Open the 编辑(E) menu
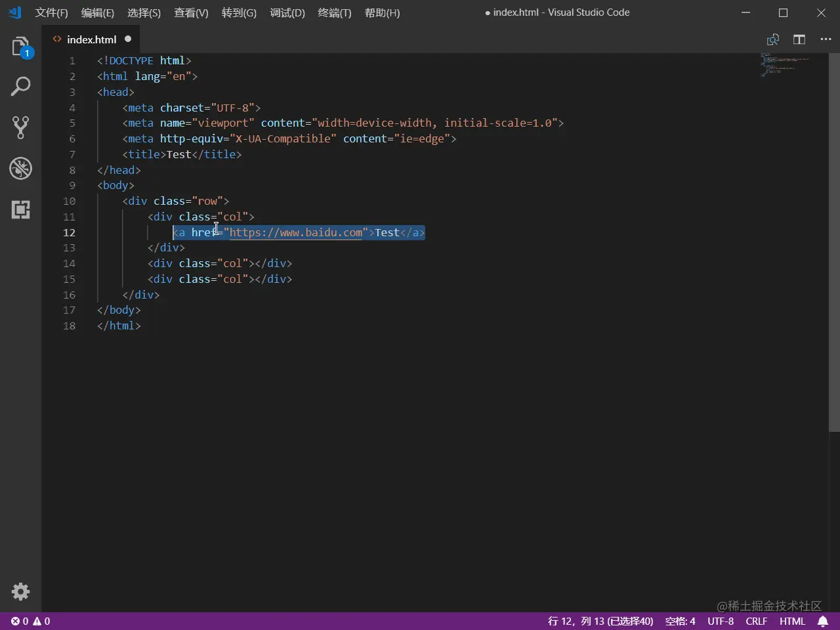Screen dimensions: 840x630 point(97,13)
